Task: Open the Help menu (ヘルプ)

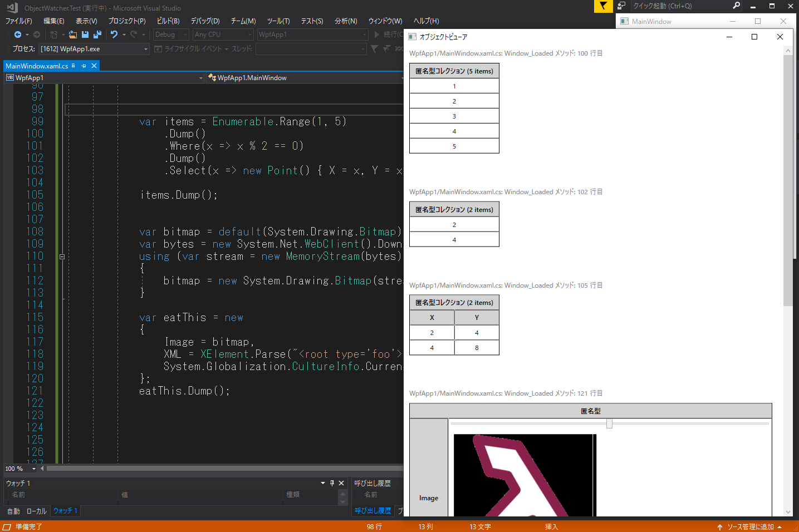Action: click(x=426, y=21)
